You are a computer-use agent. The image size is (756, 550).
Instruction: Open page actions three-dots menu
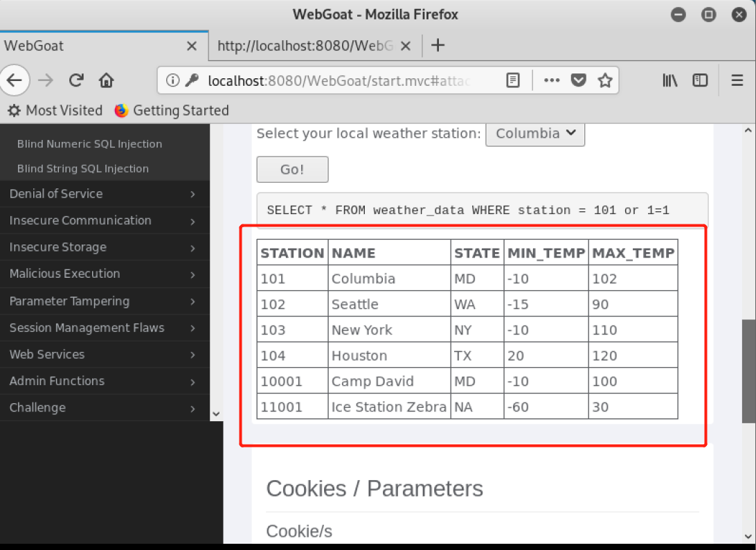pos(552,80)
